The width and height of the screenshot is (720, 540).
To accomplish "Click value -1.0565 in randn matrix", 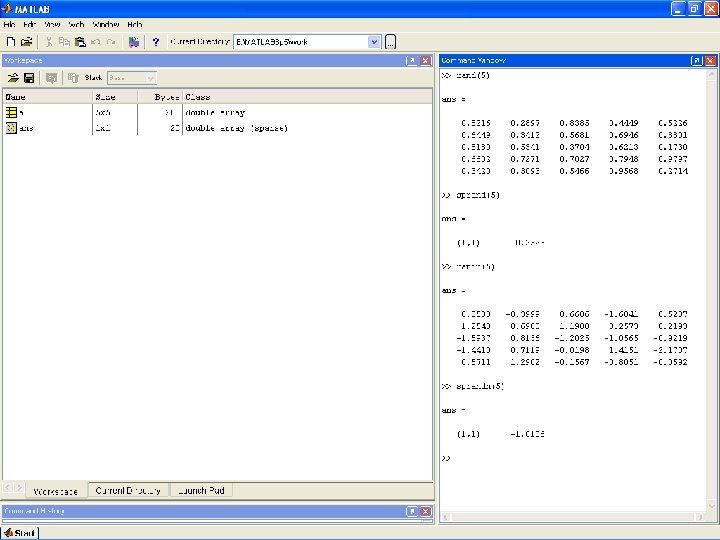I will (621, 338).
